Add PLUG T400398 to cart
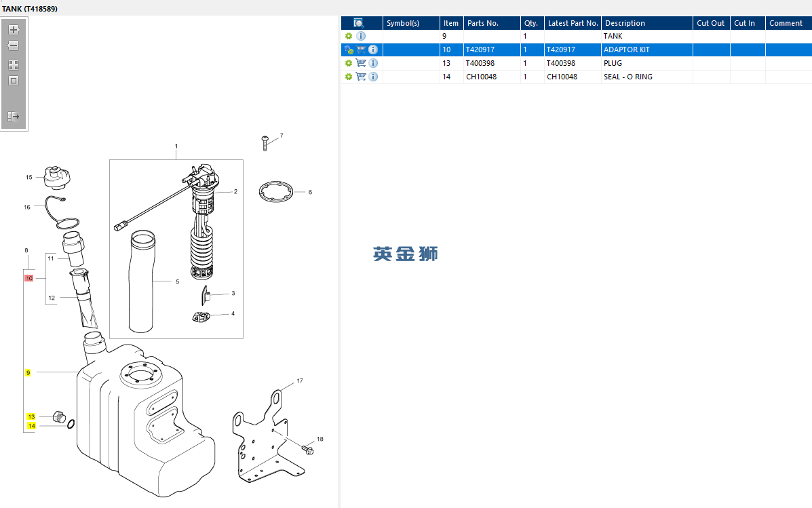Image resolution: width=812 pixels, height=508 pixels. pos(361,63)
